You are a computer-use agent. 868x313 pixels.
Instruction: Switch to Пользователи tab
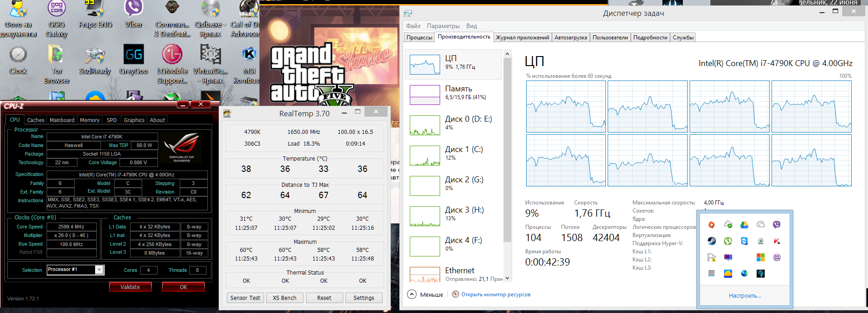tap(610, 38)
